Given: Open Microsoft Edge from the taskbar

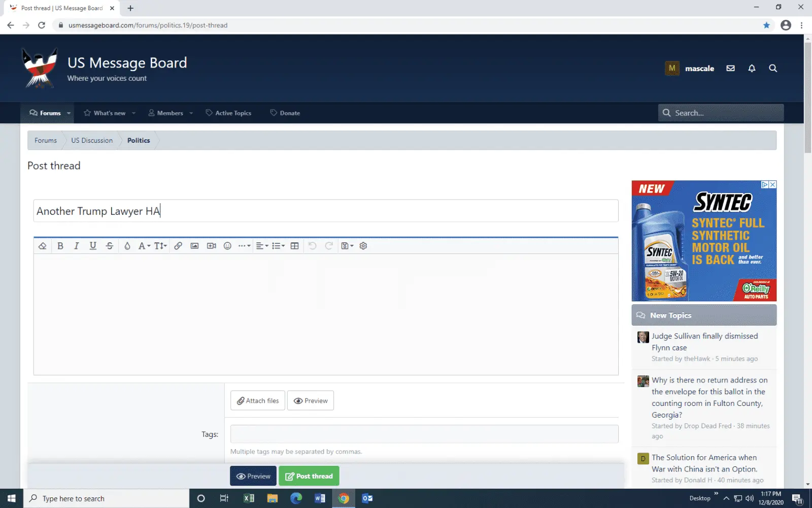Looking at the screenshot, I should pyautogui.click(x=296, y=498).
